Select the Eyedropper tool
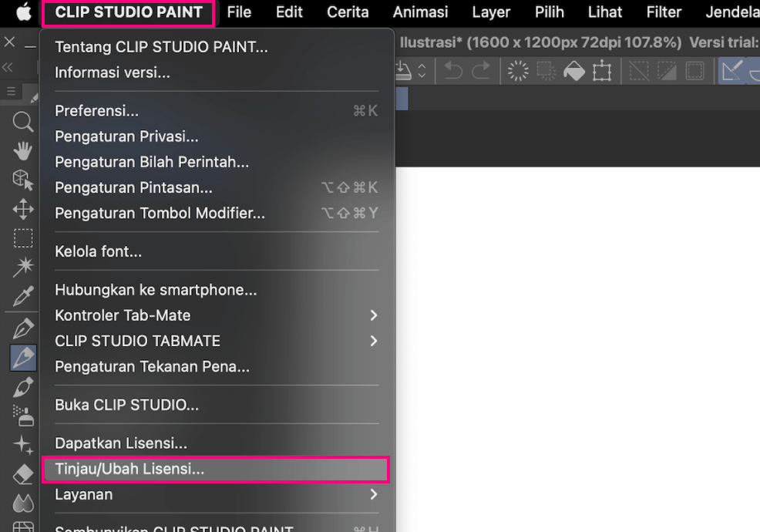 pyautogui.click(x=23, y=295)
